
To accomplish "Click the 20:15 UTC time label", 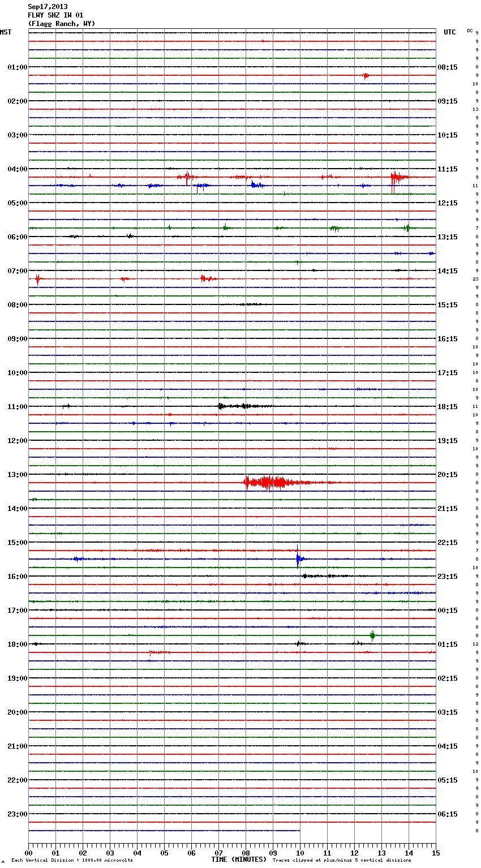I will pyautogui.click(x=448, y=475).
